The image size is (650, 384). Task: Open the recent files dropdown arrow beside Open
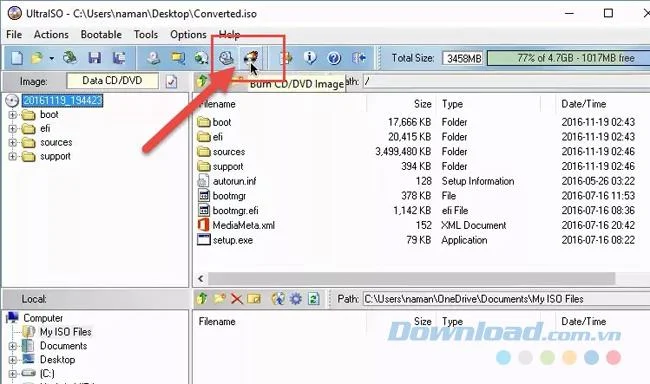tap(51, 58)
